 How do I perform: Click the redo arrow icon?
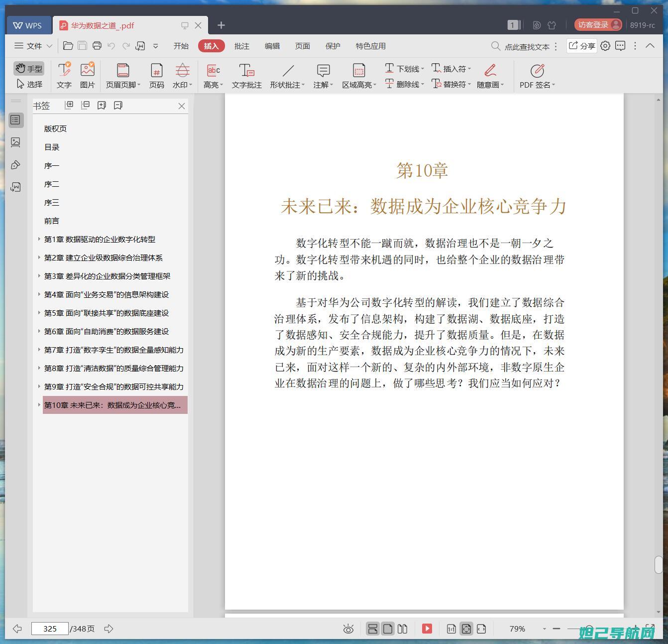coord(126,46)
